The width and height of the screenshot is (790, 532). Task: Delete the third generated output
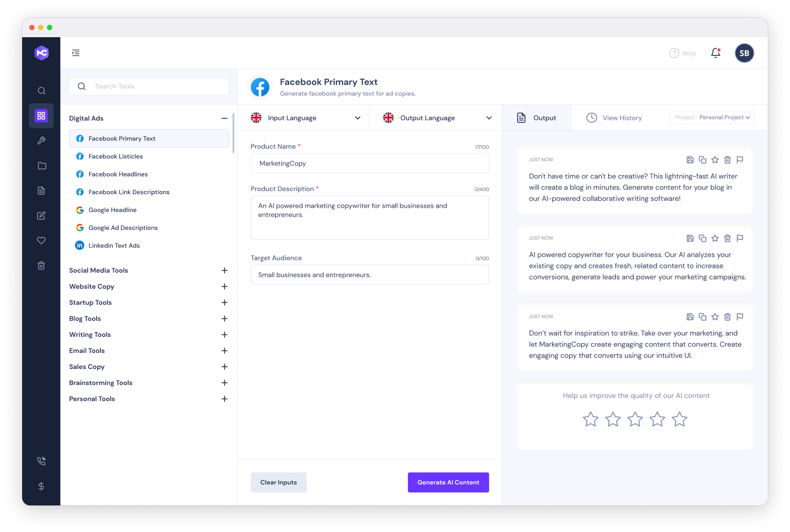click(728, 316)
